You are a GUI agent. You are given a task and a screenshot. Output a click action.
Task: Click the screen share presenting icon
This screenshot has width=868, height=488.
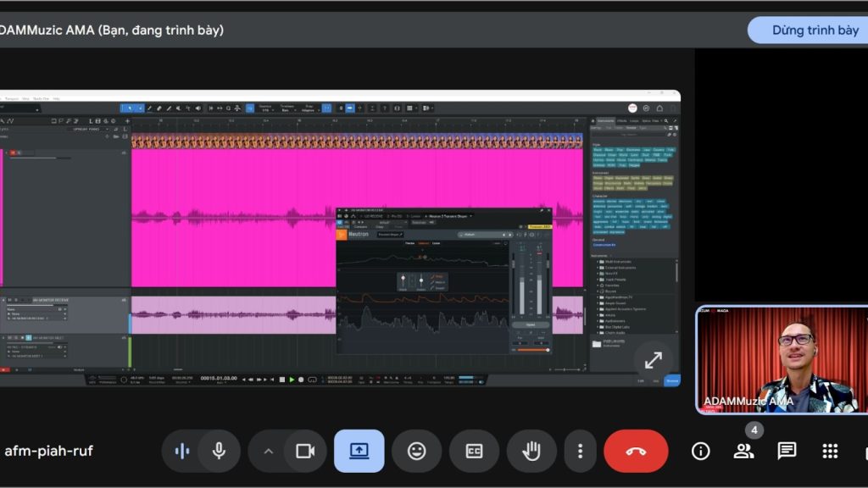[x=359, y=451]
